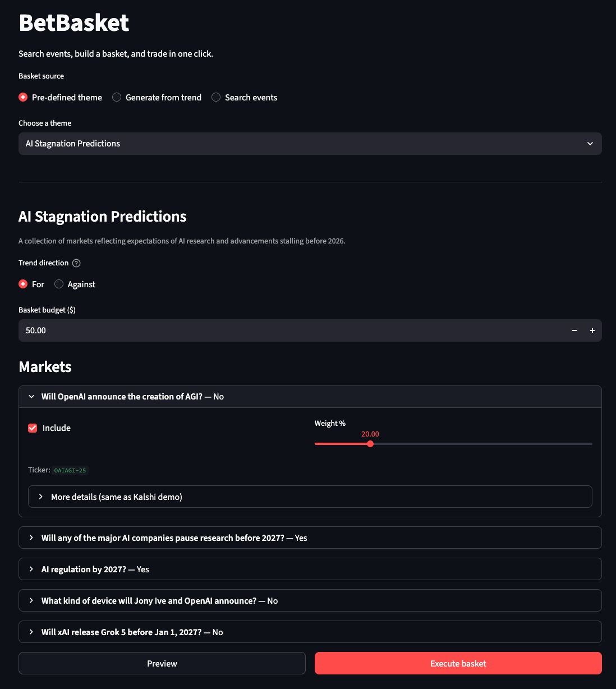Image resolution: width=616 pixels, height=689 pixels.
Task: Click the OAIAGI-25 ticker code badge
Action: (x=70, y=470)
